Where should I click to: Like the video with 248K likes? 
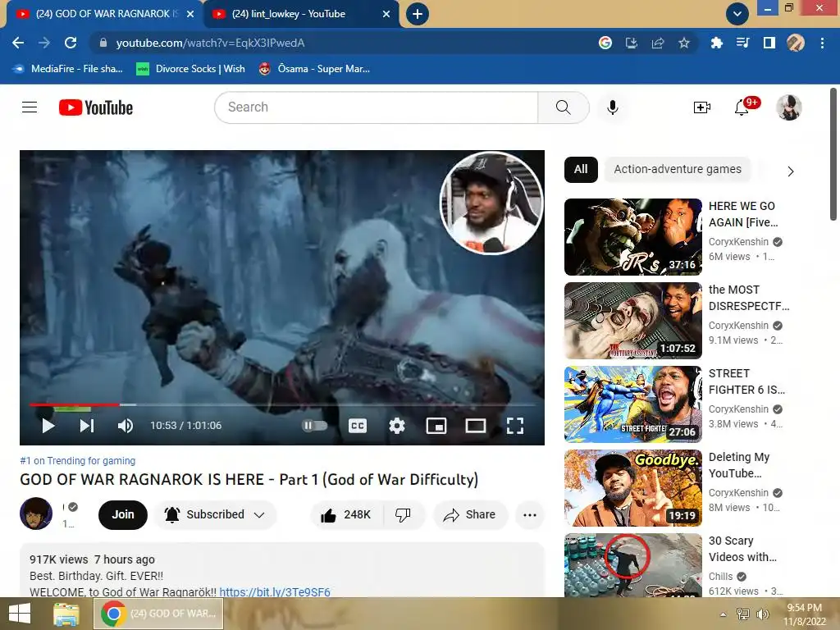coord(345,515)
